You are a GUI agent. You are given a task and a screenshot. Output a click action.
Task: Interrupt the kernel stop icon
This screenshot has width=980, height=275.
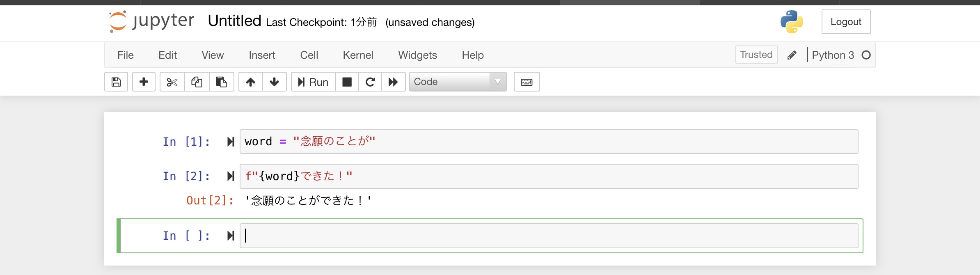coord(347,82)
